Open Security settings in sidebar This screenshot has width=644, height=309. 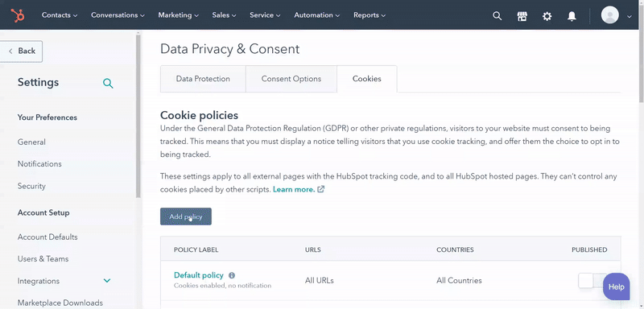click(x=31, y=186)
